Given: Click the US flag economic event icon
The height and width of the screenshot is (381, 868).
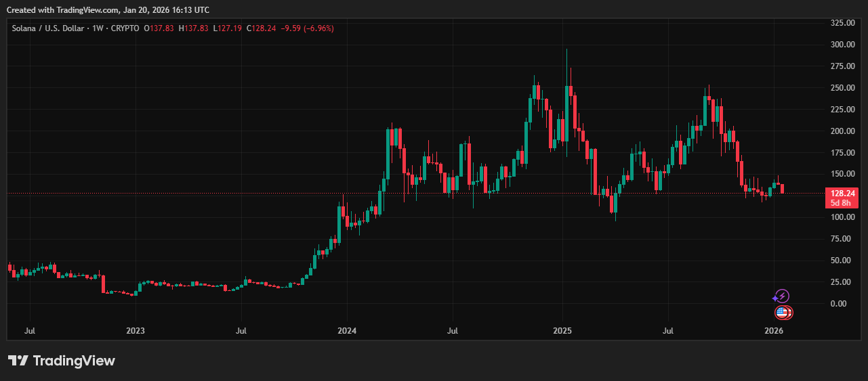Looking at the screenshot, I should pos(783,313).
